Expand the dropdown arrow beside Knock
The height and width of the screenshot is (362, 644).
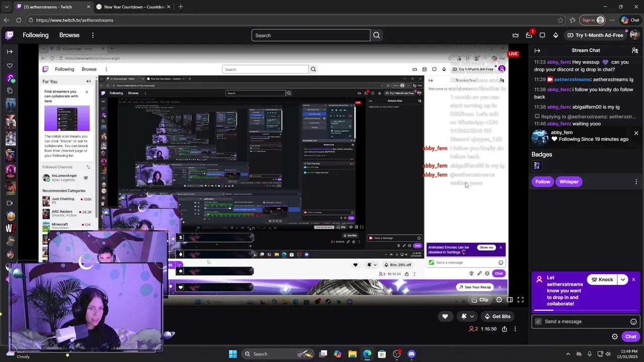(x=623, y=280)
